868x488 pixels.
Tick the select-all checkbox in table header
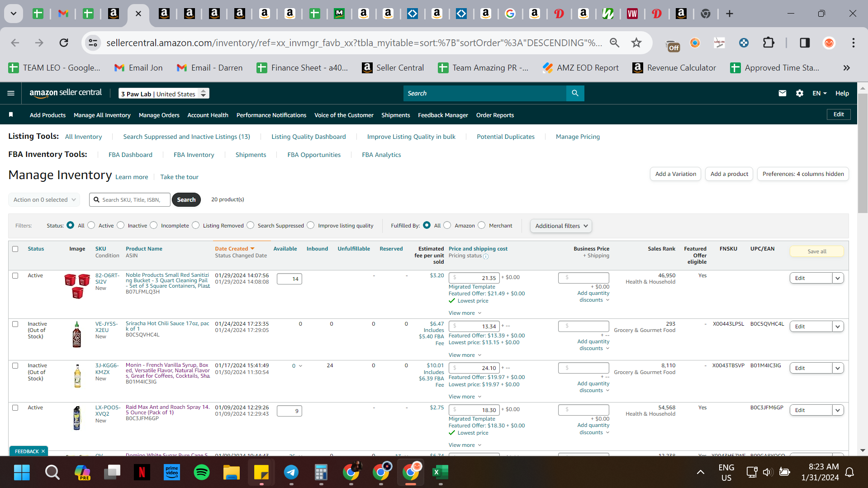[x=15, y=249]
